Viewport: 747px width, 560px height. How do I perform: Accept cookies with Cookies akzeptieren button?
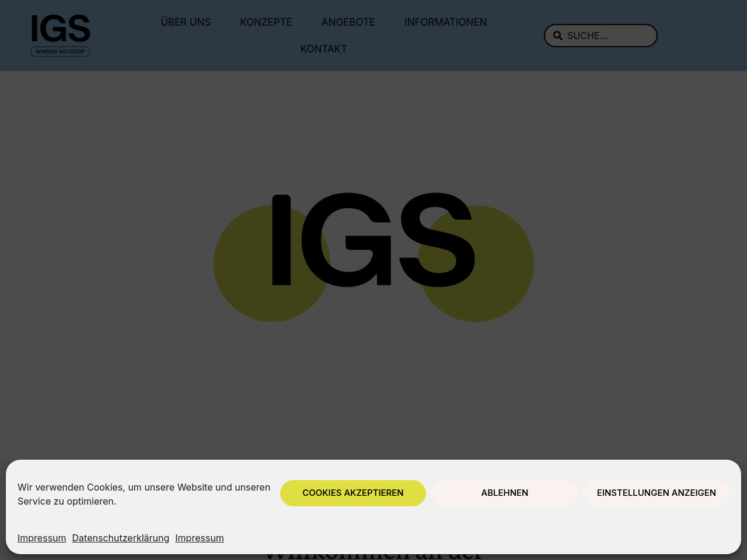click(x=353, y=493)
